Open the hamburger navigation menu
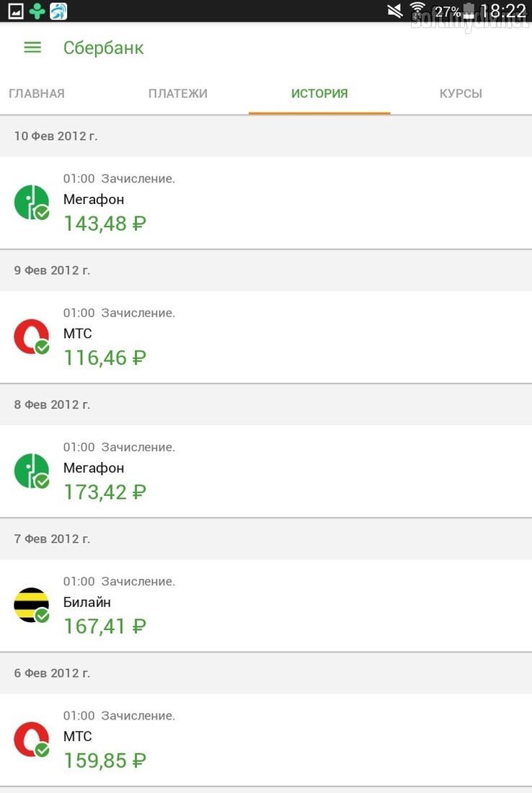This screenshot has height=793, width=532. click(x=32, y=48)
